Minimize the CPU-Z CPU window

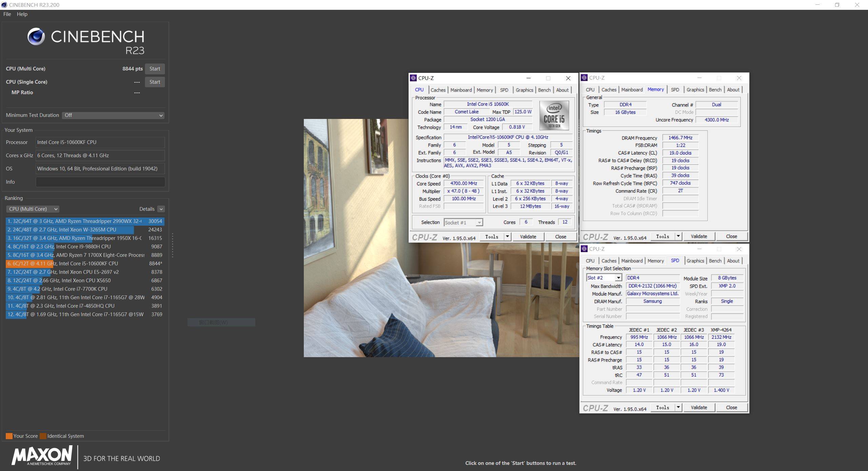[528, 78]
